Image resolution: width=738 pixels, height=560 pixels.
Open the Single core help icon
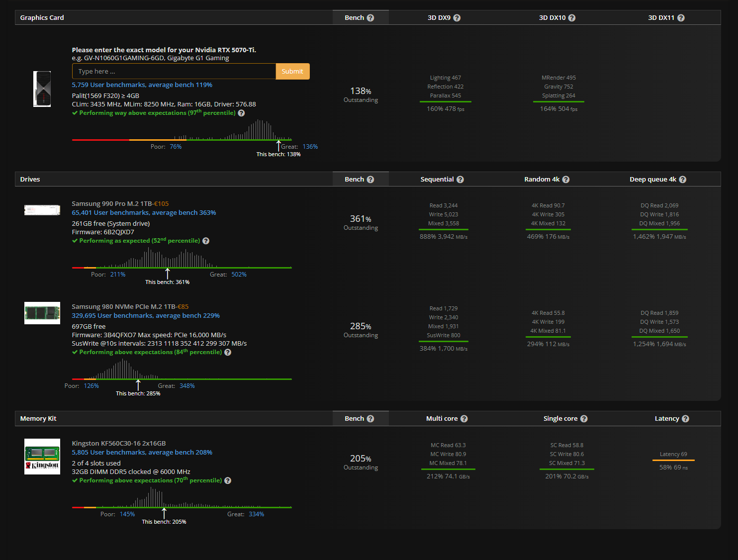click(584, 419)
